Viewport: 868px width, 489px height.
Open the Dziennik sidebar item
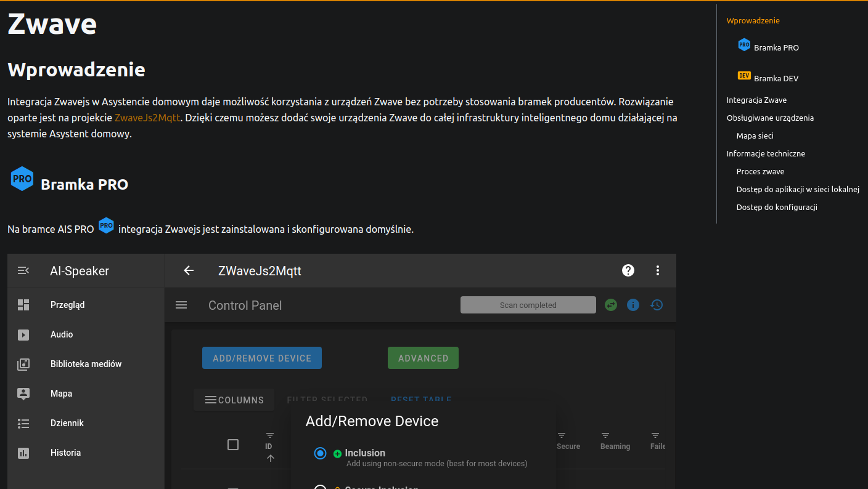pos(86,423)
